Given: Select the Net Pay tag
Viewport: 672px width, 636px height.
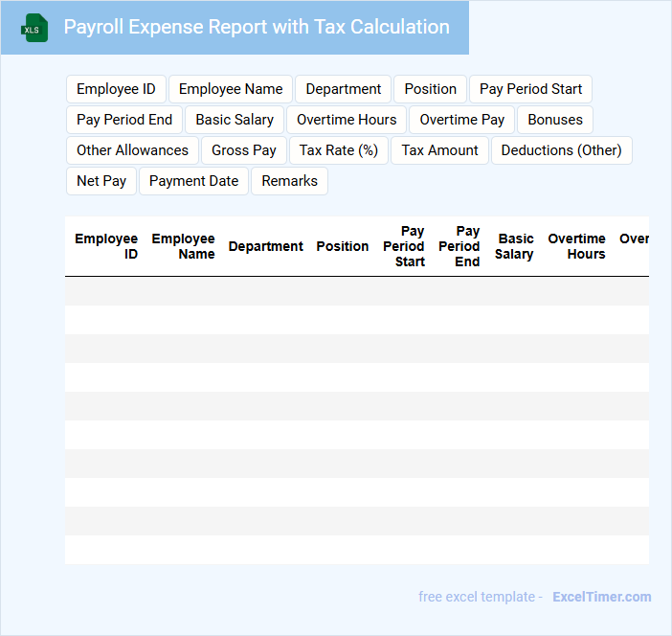Looking at the screenshot, I should point(101,181).
